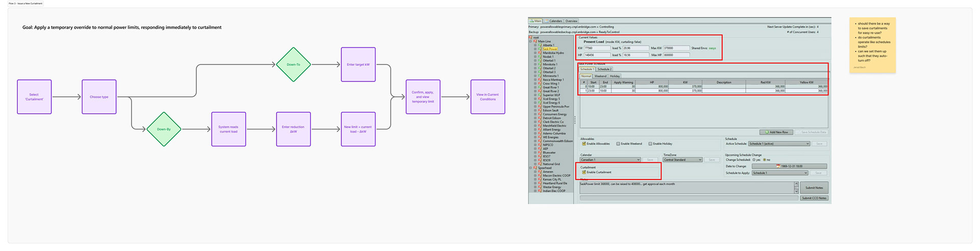This screenshot has width=980, height=251.
Task: Click the 'Enter target kW' flow step
Action: [358, 64]
